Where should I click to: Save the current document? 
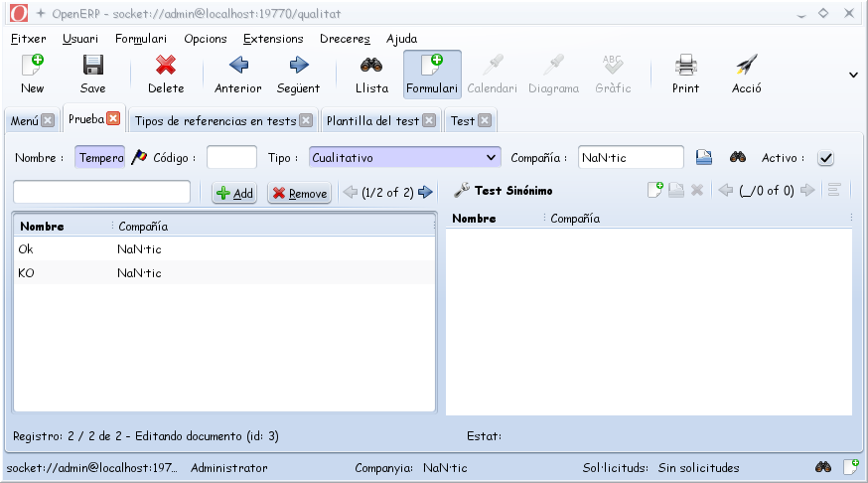point(93,75)
